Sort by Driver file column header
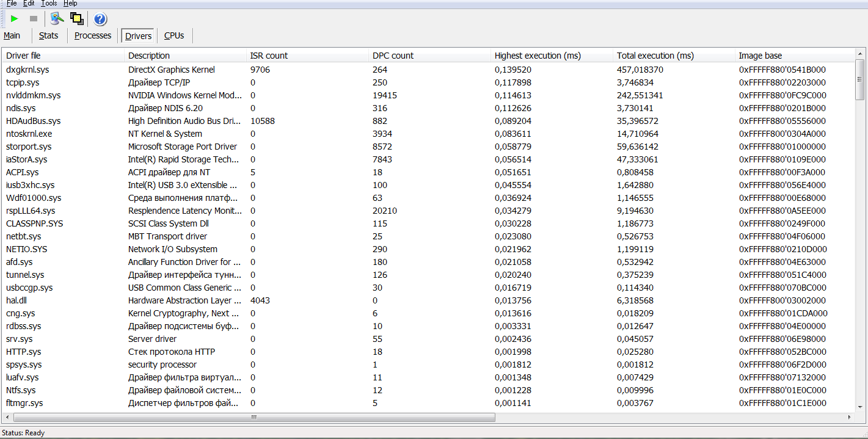 pyautogui.click(x=63, y=56)
